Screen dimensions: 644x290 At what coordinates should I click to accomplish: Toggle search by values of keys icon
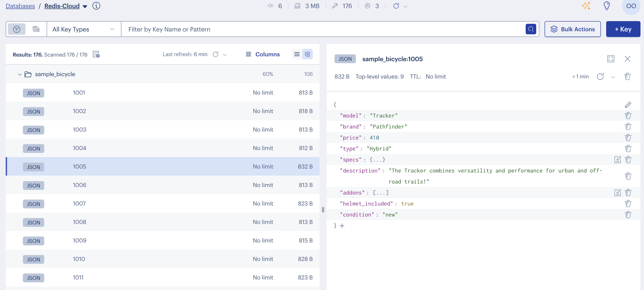[36, 29]
